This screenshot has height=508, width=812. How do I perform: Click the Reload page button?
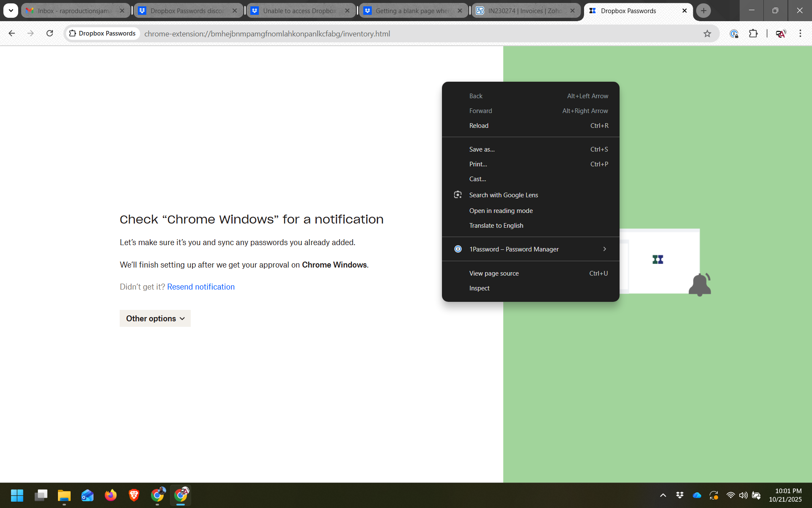[49, 33]
